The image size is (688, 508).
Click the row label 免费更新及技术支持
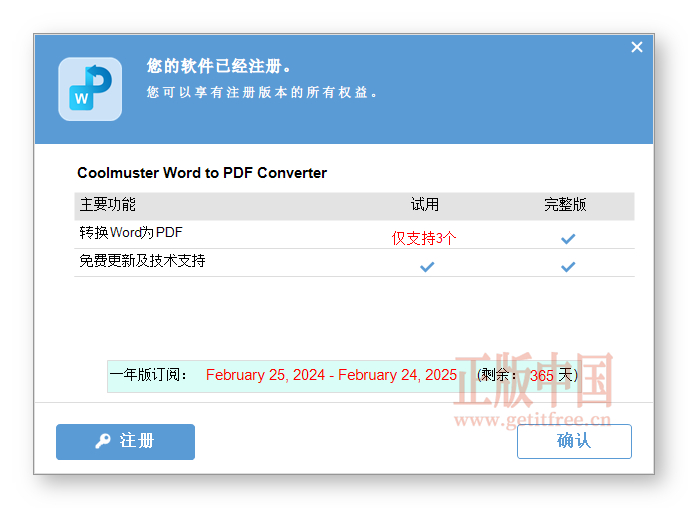coord(142,261)
